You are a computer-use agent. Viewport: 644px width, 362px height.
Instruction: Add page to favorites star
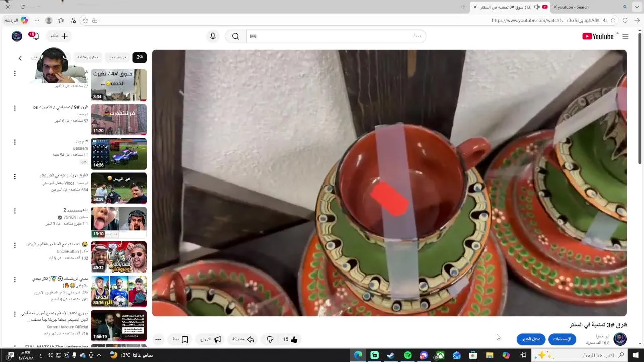tap(85, 20)
